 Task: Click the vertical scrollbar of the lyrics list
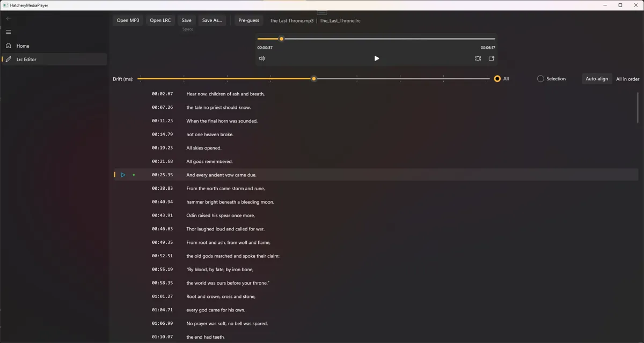[x=638, y=107]
